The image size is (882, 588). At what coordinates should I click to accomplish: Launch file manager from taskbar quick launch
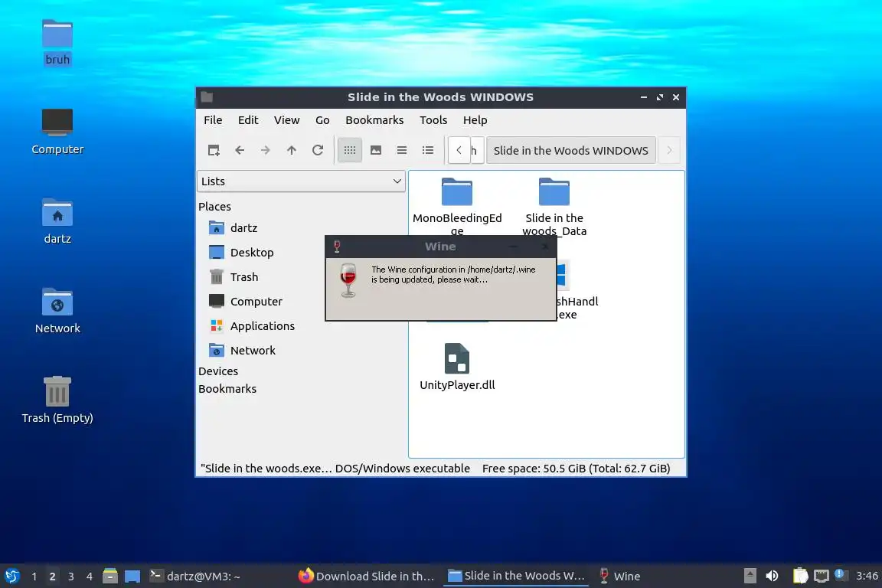[x=110, y=576]
